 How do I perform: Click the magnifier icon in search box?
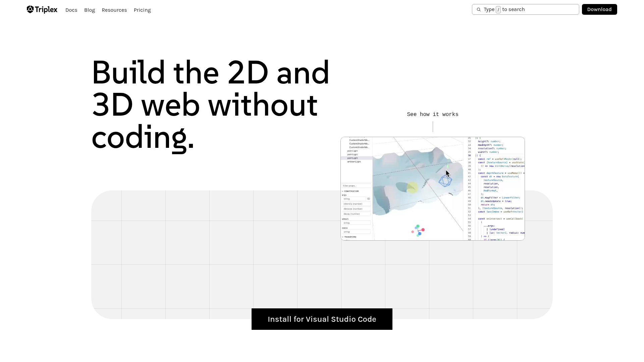point(479,10)
